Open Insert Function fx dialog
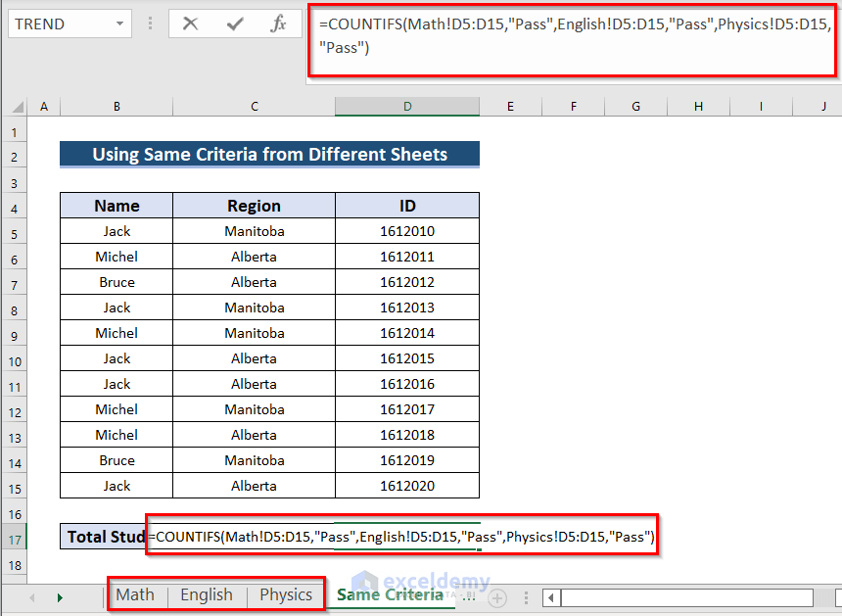Viewport: 842px width, 616px height. pyautogui.click(x=278, y=24)
